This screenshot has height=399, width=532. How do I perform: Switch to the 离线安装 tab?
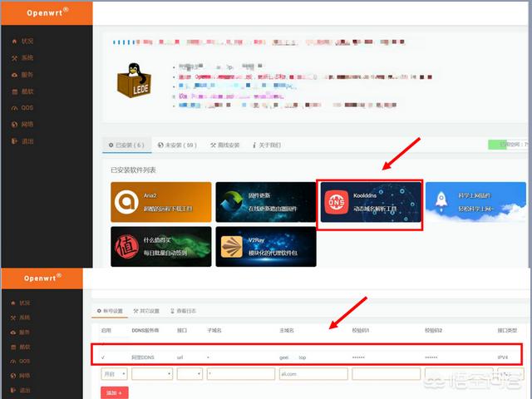[224, 145]
